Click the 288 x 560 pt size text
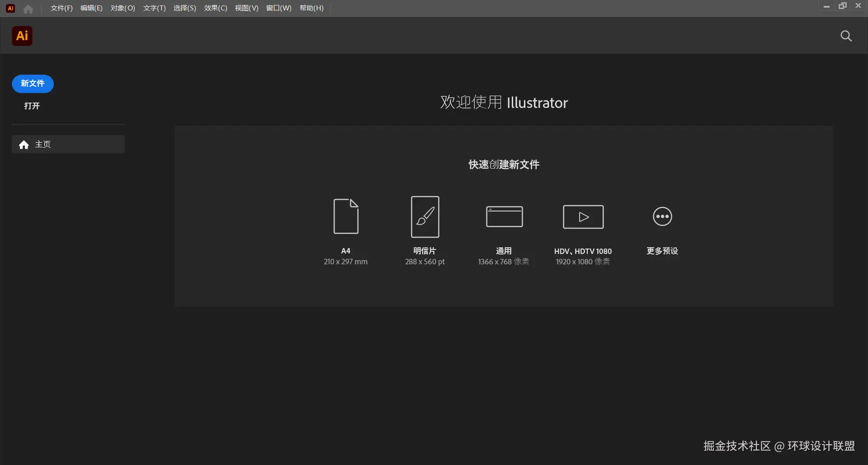The width and height of the screenshot is (868, 465). (425, 262)
